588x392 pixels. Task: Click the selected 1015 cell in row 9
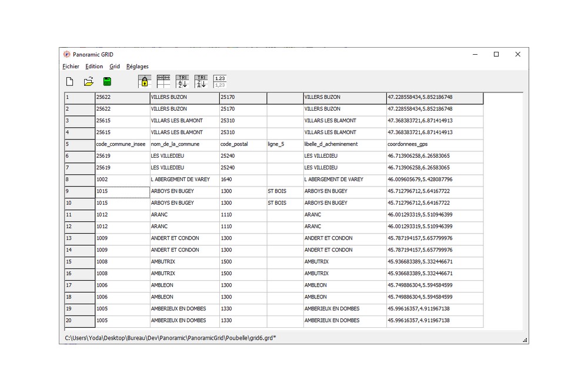coord(123,192)
